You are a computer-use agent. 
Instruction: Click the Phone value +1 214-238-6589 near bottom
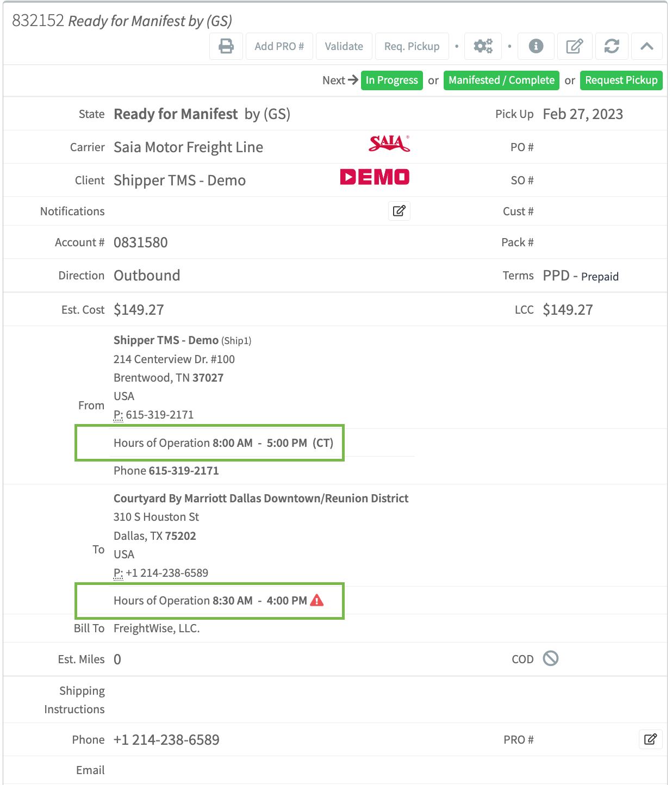(166, 740)
